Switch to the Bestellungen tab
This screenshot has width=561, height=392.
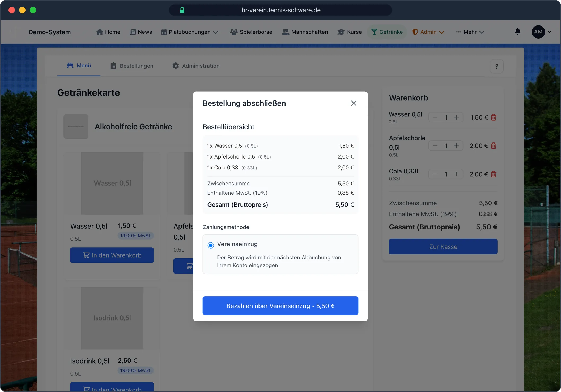[132, 66]
